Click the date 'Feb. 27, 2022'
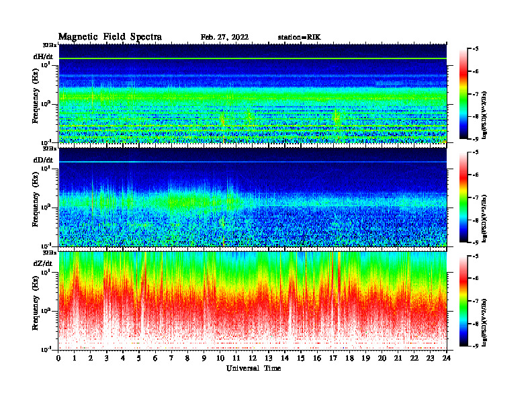This screenshot has width=532, height=411. 224,38
